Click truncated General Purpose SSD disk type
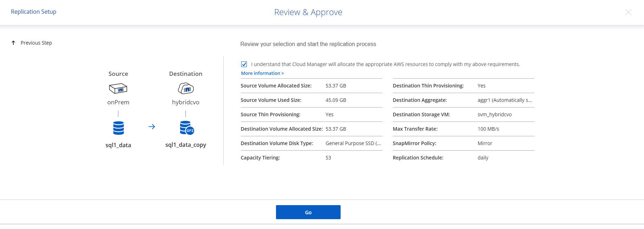This screenshot has width=644, height=229. [353, 143]
